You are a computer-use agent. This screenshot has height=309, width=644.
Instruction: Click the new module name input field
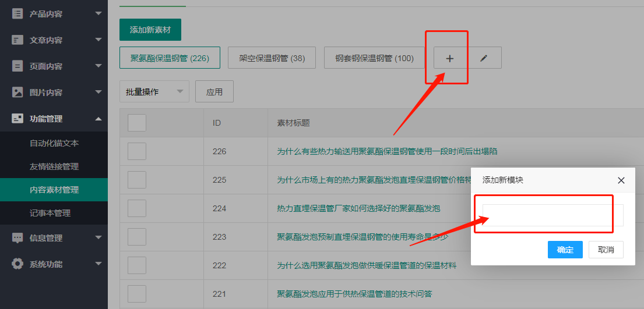(x=552, y=215)
